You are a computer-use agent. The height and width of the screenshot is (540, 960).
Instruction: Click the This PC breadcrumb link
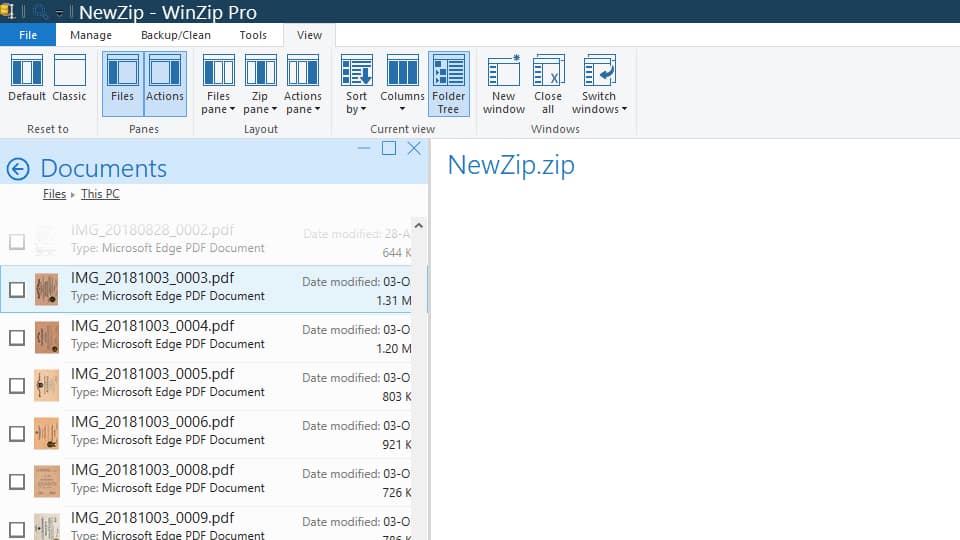100,194
